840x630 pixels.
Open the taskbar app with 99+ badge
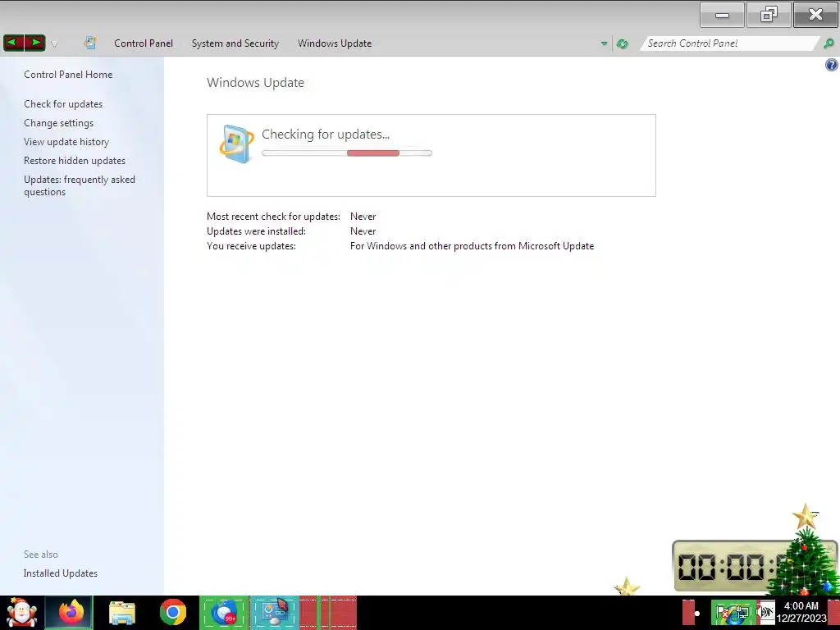[225, 613]
